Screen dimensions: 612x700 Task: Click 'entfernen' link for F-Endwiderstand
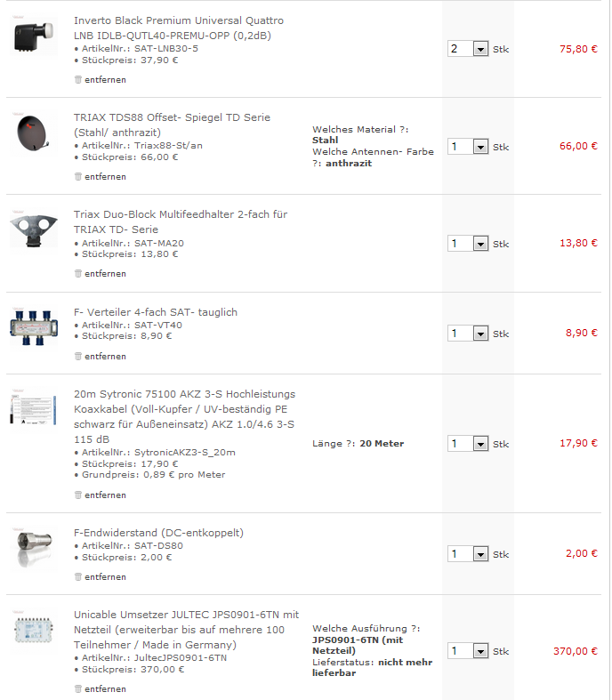105,577
